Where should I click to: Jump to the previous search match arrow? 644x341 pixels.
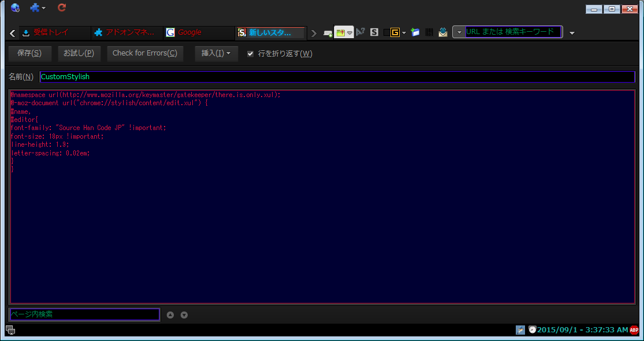coord(170,315)
